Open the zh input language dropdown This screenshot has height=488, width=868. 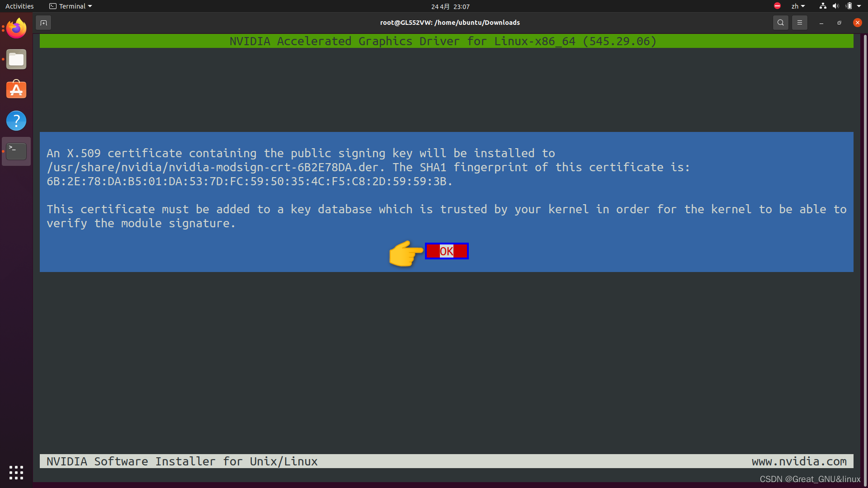798,6
